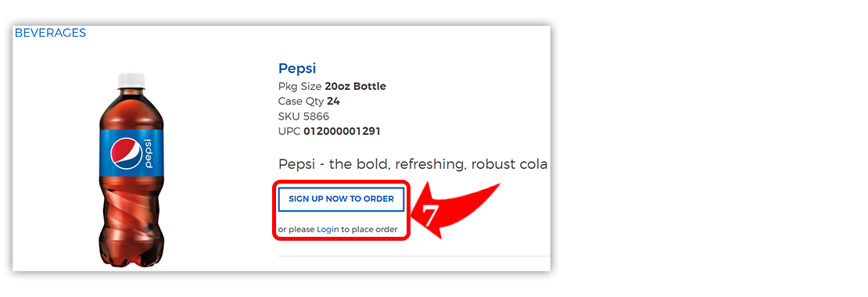Click the UPC number 012000001291
This screenshot has width=868, height=297.
342,131
